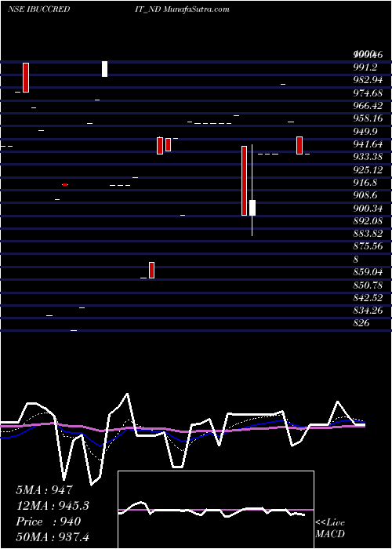This screenshot has height=549, width=392.
Task: Select the 933.38 price axis label
Action: click(x=368, y=157)
